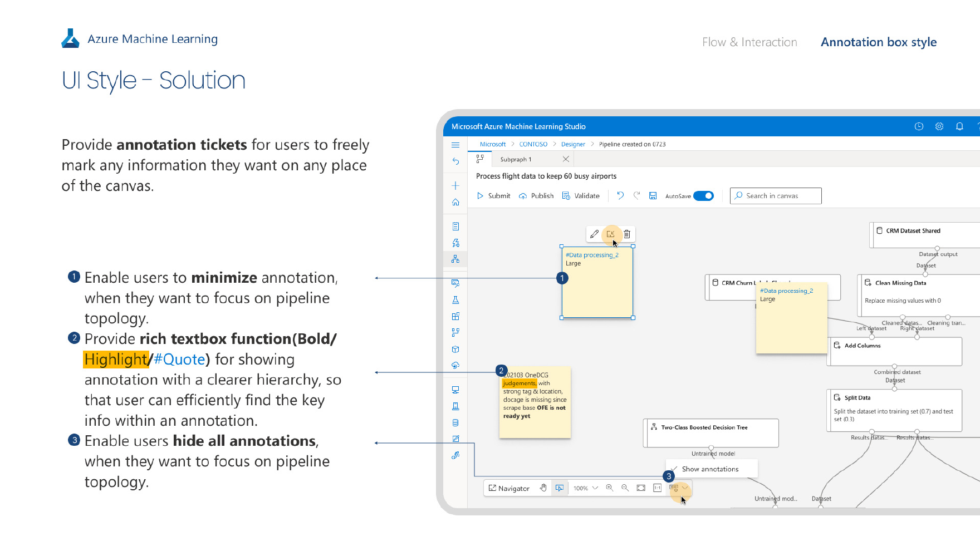Viewport: 980px width, 551px height.
Task: Close the Subgraph 1 tab
Action: (x=566, y=159)
